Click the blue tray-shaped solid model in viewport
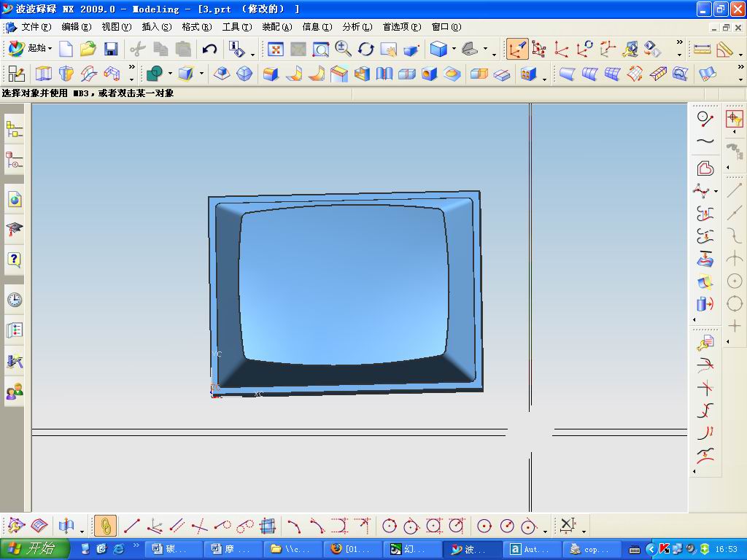This screenshot has width=747, height=560. coord(346,292)
